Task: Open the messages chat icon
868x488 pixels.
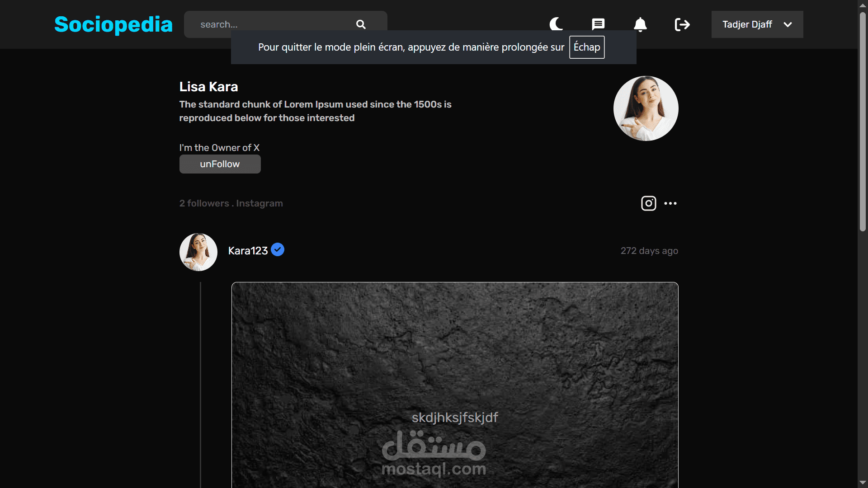Action: (598, 24)
